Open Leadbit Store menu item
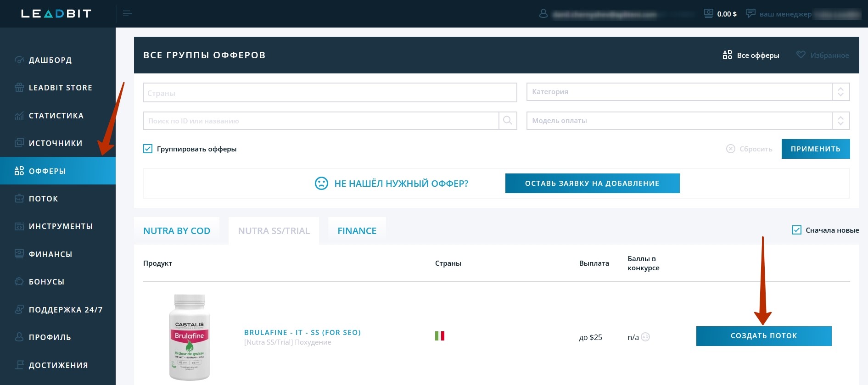Viewport: 868px width, 385px height. [58, 88]
